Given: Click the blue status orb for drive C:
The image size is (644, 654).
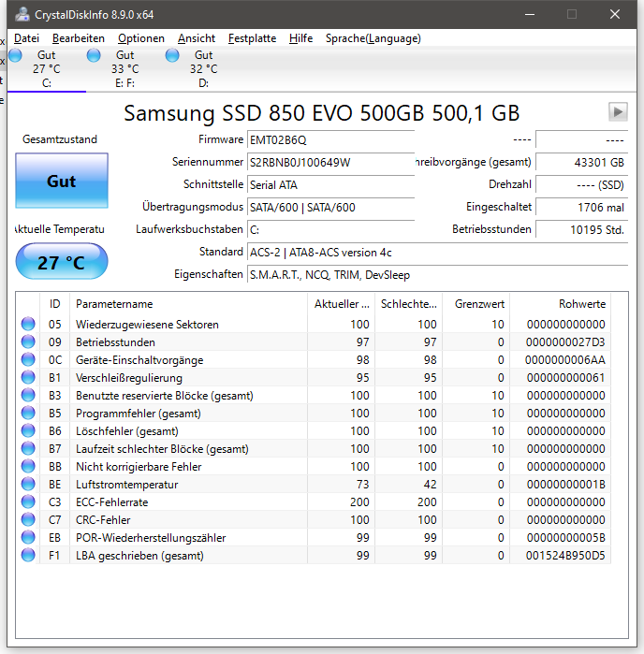Looking at the screenshot, I should (x=15, y=55).
